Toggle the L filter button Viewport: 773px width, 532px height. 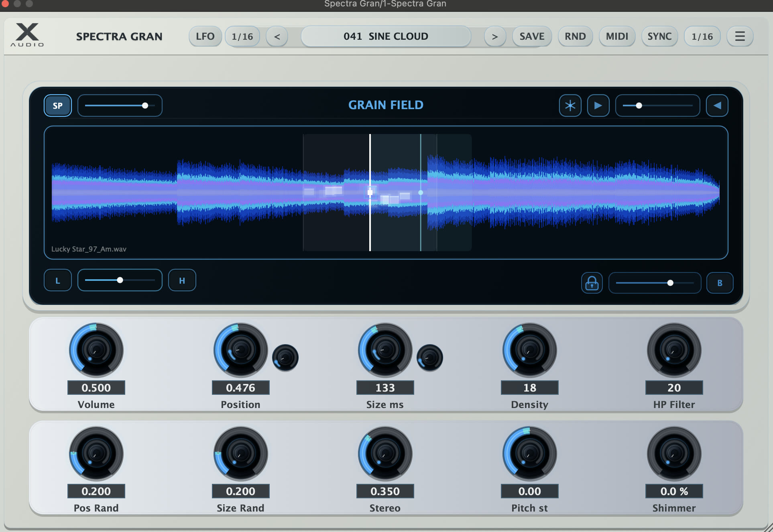(x=58, y=280)
